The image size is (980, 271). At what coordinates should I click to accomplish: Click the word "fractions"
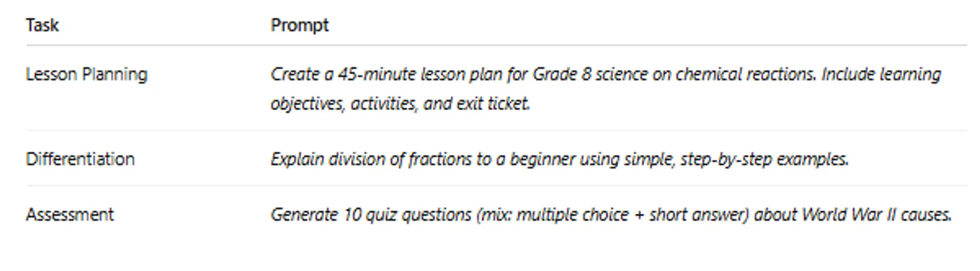coord(439,159)
